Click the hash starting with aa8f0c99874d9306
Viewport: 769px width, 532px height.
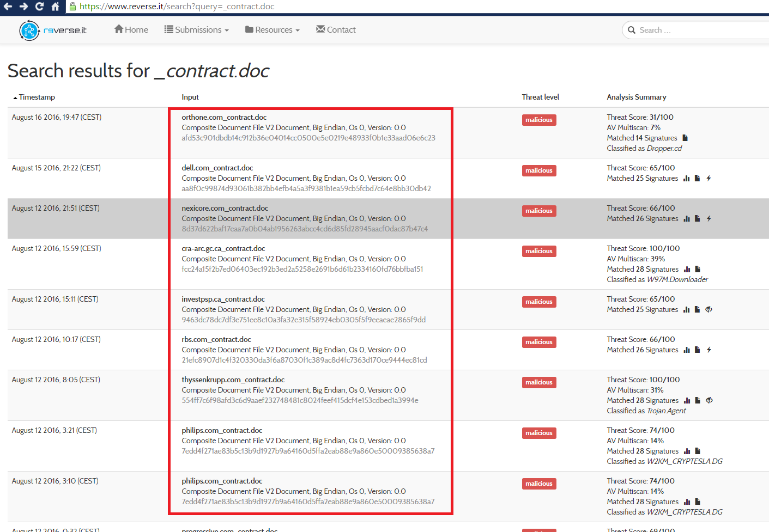click(x=306, y=188)
